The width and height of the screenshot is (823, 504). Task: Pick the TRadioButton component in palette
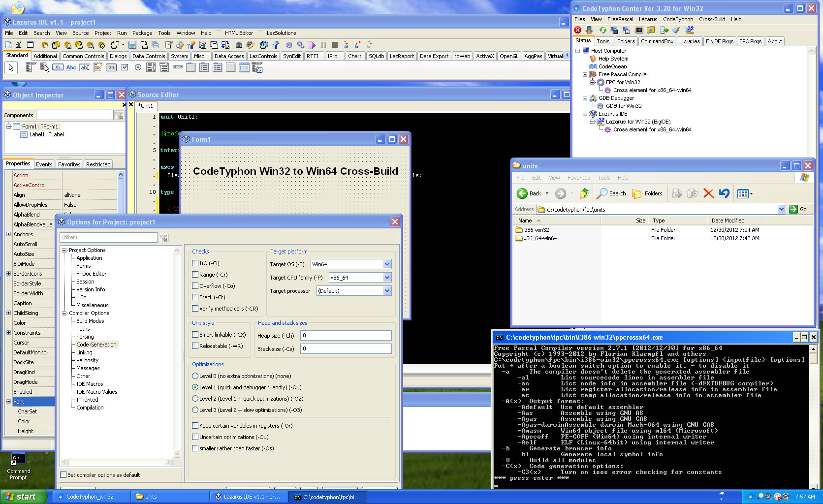[x=138, y=67]
